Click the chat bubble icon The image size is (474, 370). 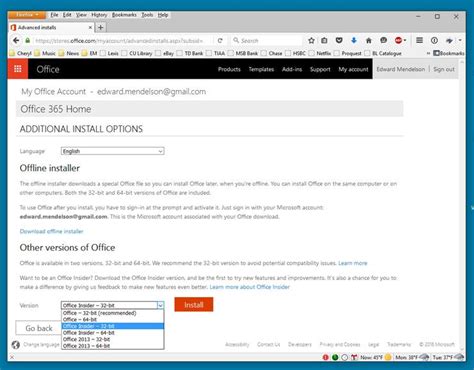pos(383,41)
